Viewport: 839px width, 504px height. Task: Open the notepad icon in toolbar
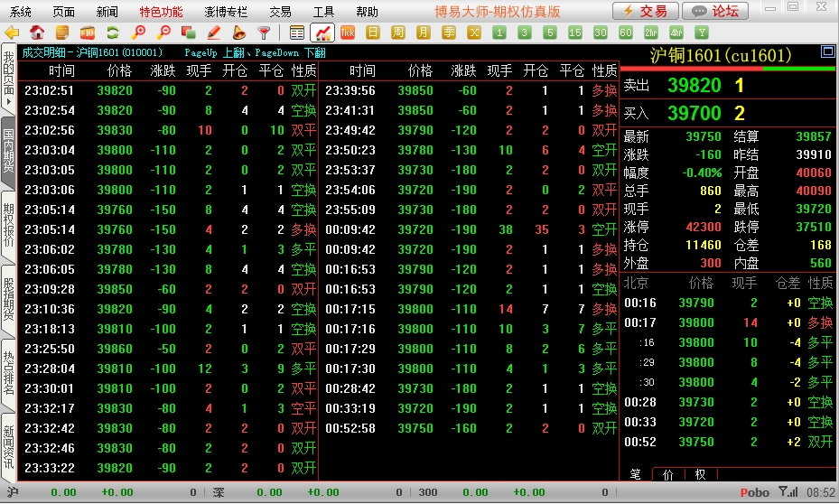pyautogui.click(x=62, y=33)
